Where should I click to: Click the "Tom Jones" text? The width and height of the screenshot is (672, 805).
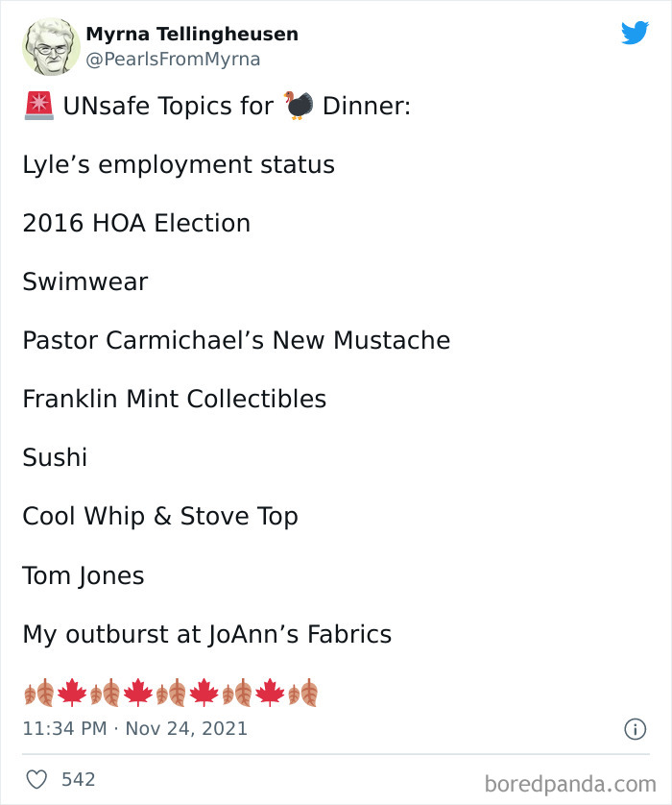coord(84,575)
